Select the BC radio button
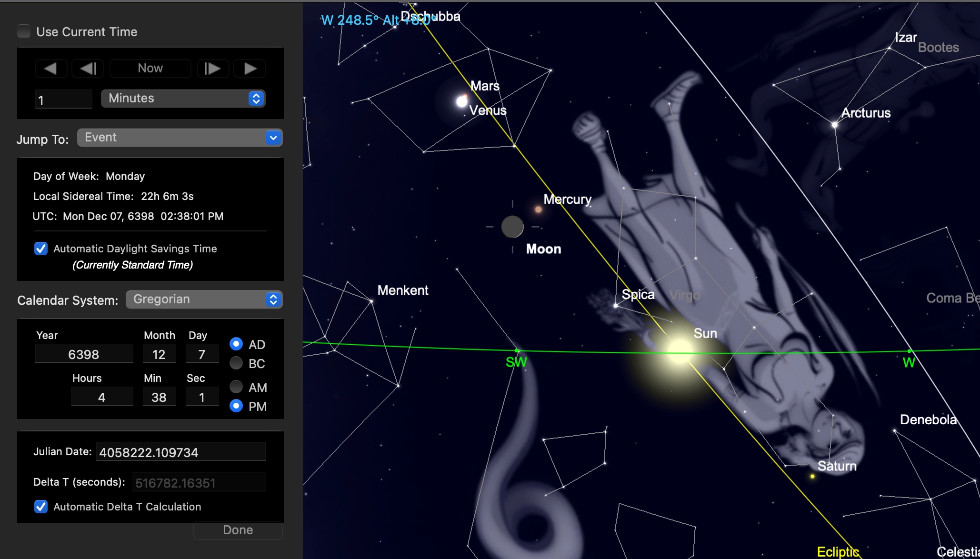Image resolution: width=980 pixels, height=559 pixels. coord(236,363)
